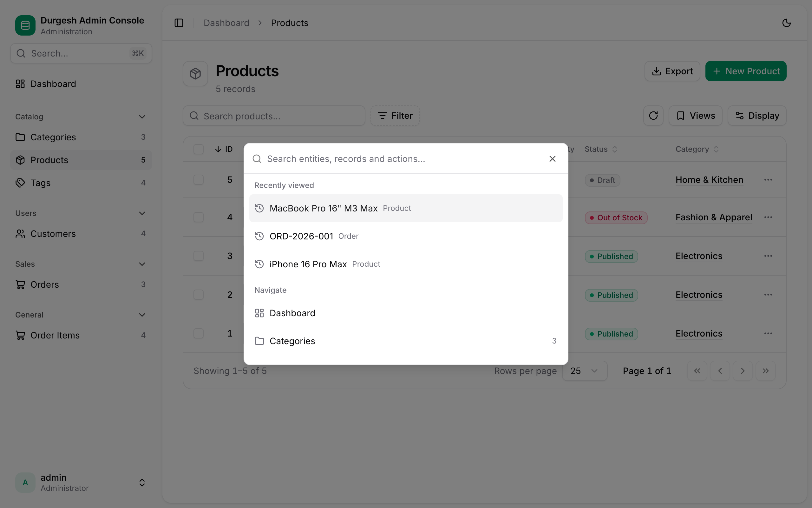
Task: Open row actions for product ID 3
Action: tap(768, 256)
